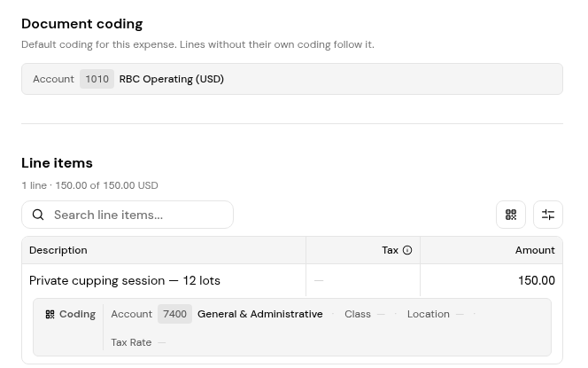Click General & Administrative account name
Screen dimensions: 588x368
(x=259, y=314)
